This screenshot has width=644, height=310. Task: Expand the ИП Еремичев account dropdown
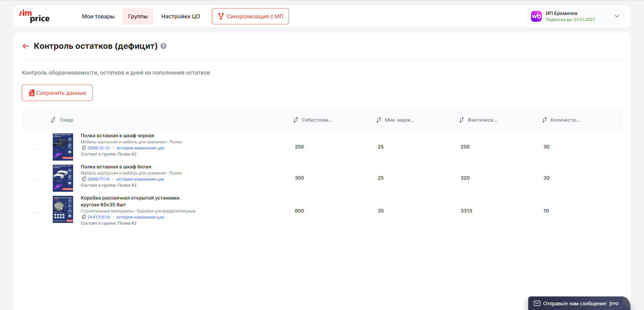(x=617, y=16)
